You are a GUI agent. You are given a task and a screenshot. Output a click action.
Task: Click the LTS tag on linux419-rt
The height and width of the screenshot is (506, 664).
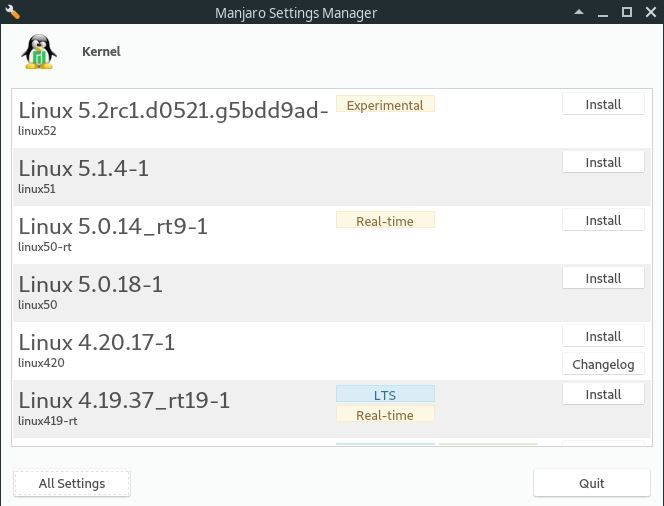point(385,395)
